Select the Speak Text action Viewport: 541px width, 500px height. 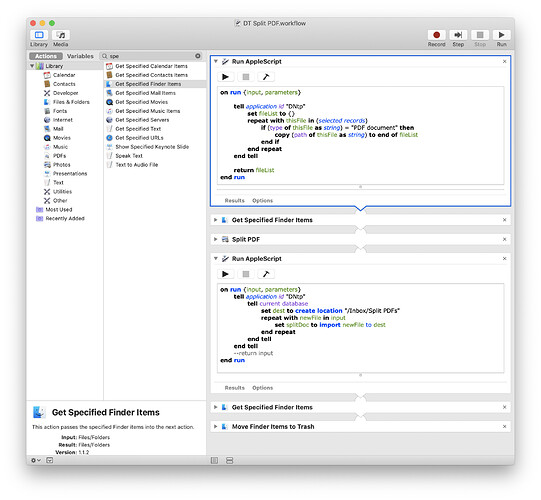(x=129, y=156)
